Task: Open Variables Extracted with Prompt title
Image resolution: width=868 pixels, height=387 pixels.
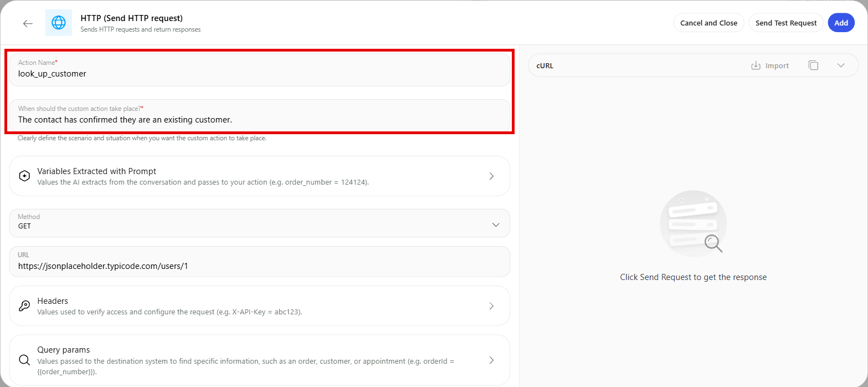Action: tap(96, 171)
